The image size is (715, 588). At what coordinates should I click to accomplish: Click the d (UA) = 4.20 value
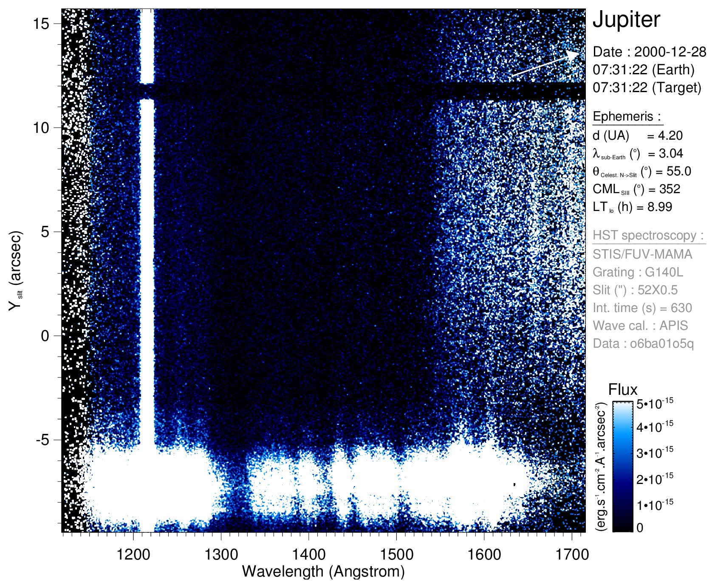click(x=637, y=136)
